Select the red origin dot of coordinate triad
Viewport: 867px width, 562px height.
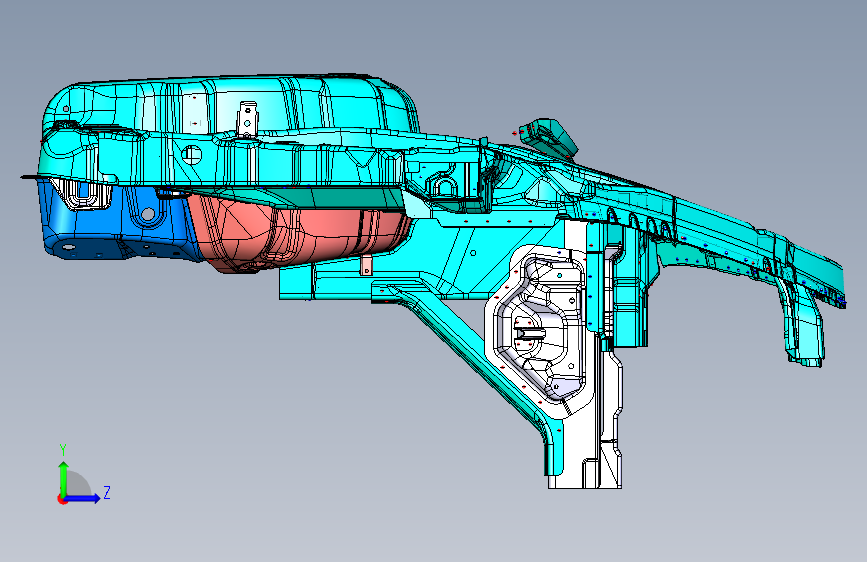[x=62, y=499]
